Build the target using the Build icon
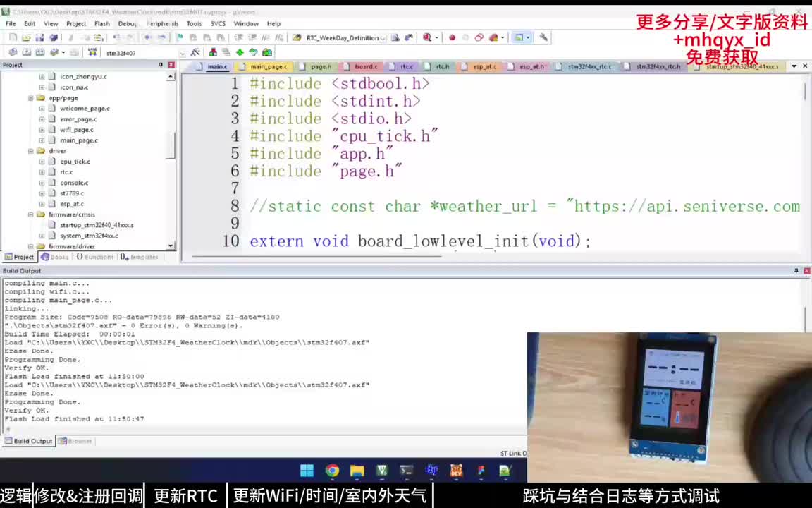Screen dimensions: 812x508 pyautogui.click(x=26, y=52)
